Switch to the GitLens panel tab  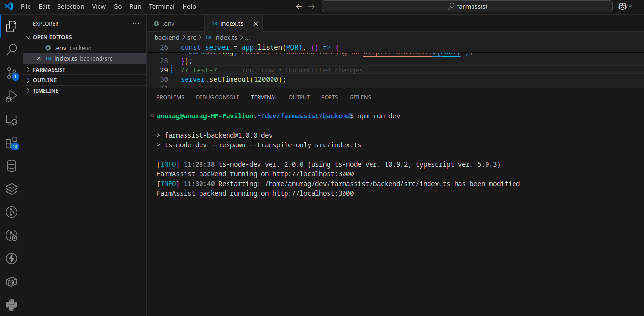(360, 97)
